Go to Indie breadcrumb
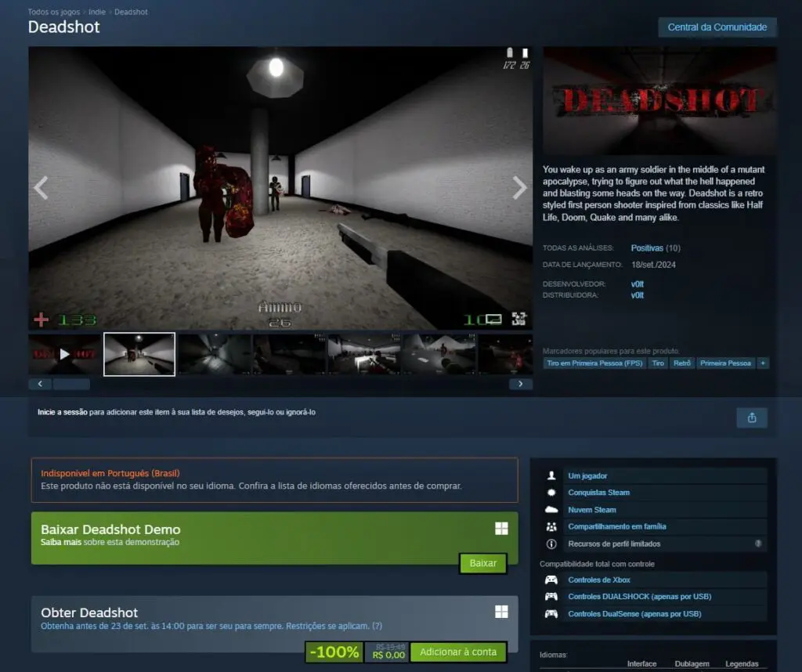The image size is (802, 672). 97,12
